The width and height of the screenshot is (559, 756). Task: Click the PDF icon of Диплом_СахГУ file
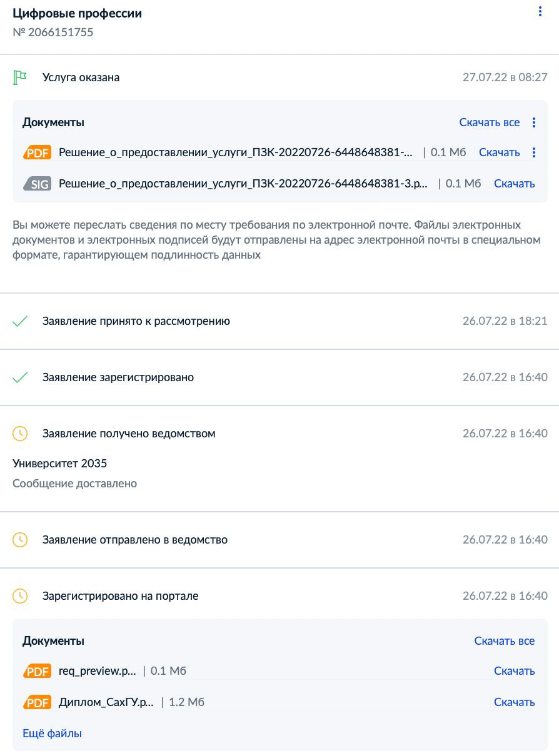(36, 702)
